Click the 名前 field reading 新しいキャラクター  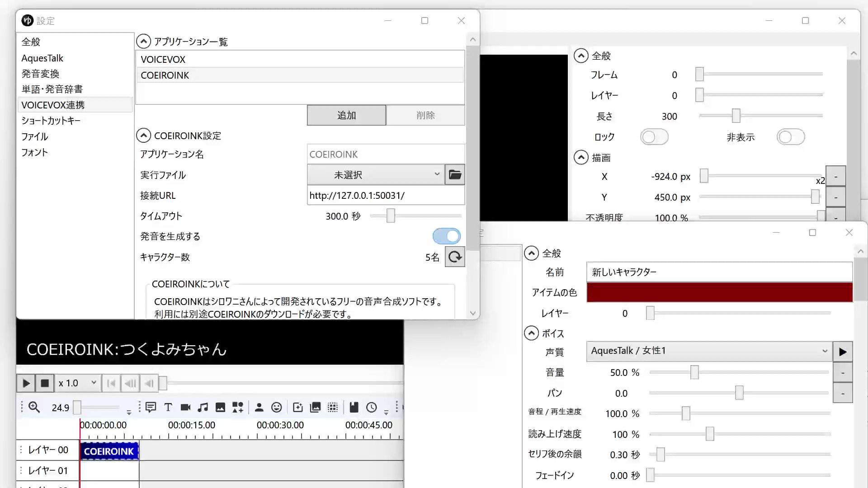pyautogui.click(x=719, y=272)
